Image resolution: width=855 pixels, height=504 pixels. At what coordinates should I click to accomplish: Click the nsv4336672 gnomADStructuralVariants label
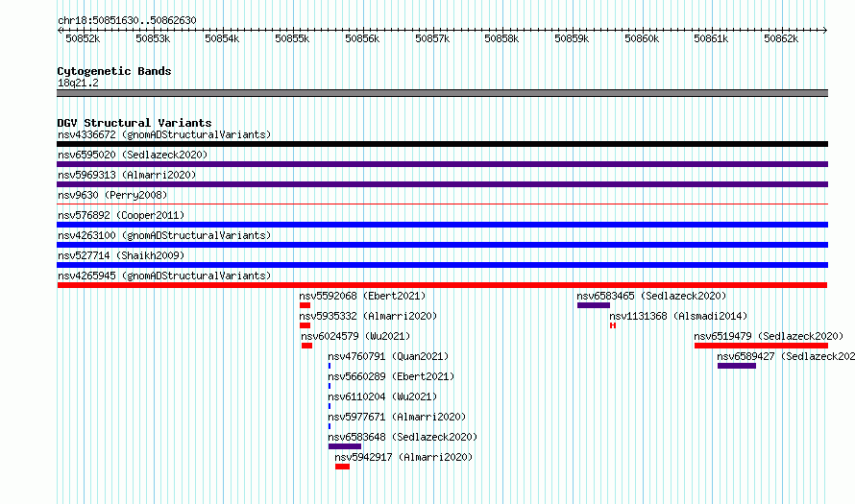click(164, 134)
